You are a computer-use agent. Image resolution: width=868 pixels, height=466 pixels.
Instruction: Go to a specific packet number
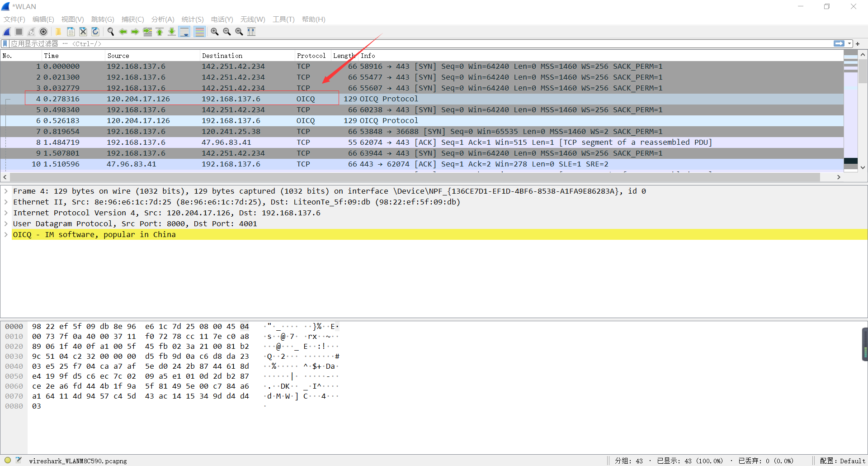tap(147, 32)
